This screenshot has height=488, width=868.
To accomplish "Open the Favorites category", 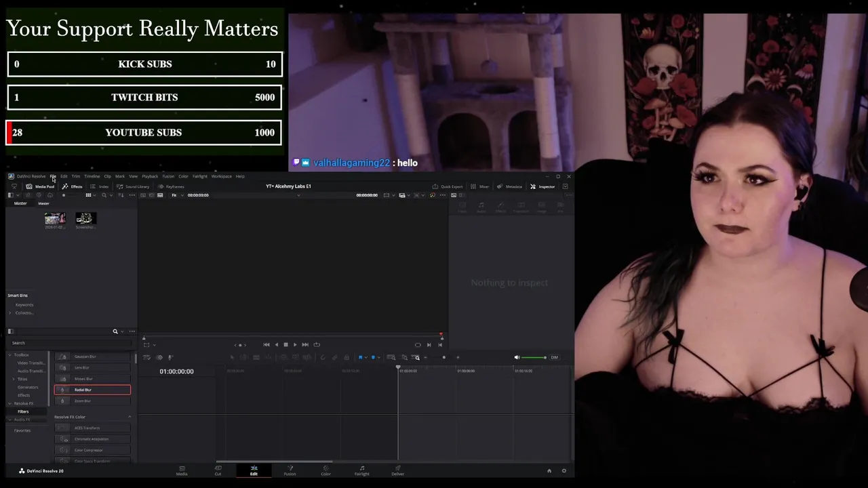I will (22, 430).
